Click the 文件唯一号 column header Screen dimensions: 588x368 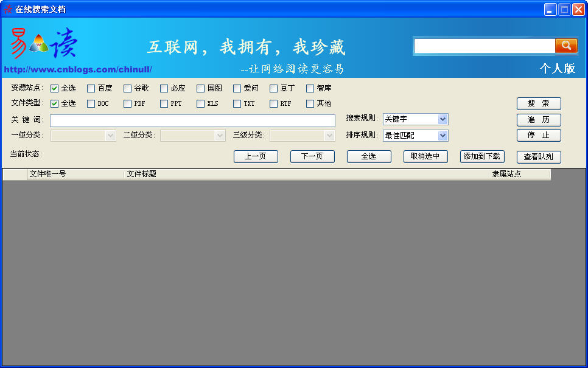(75, 174)
